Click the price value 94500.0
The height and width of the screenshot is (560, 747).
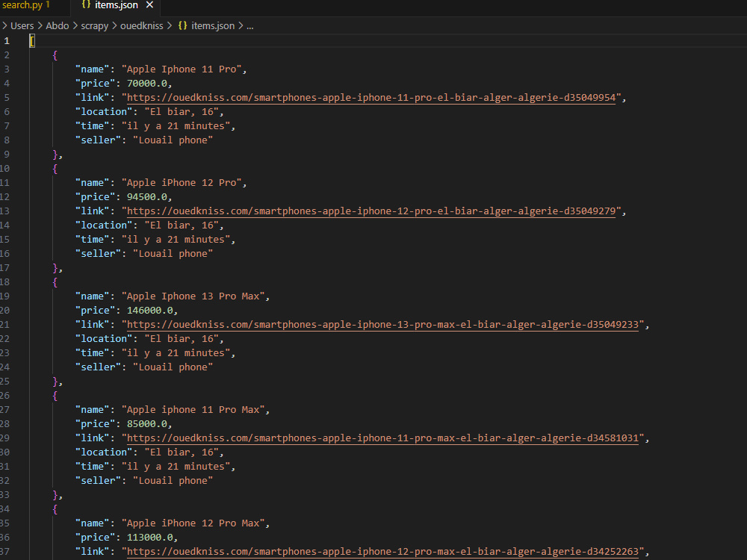tap(147, 196)
